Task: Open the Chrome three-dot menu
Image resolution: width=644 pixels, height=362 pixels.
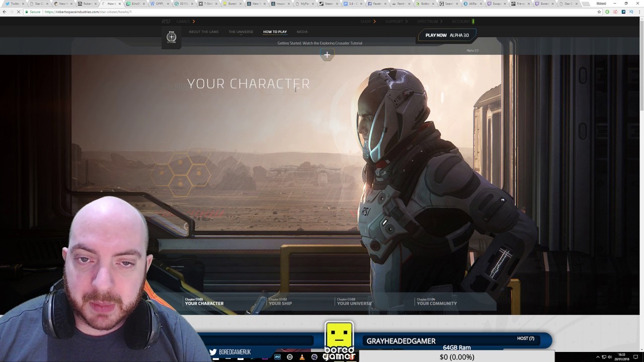Action: click(639, 12)
